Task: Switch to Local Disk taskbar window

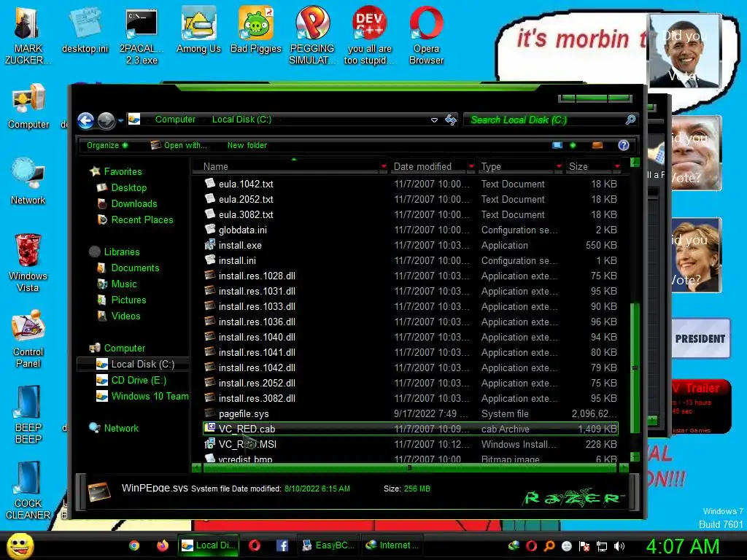Action: [x=208, y=545]
